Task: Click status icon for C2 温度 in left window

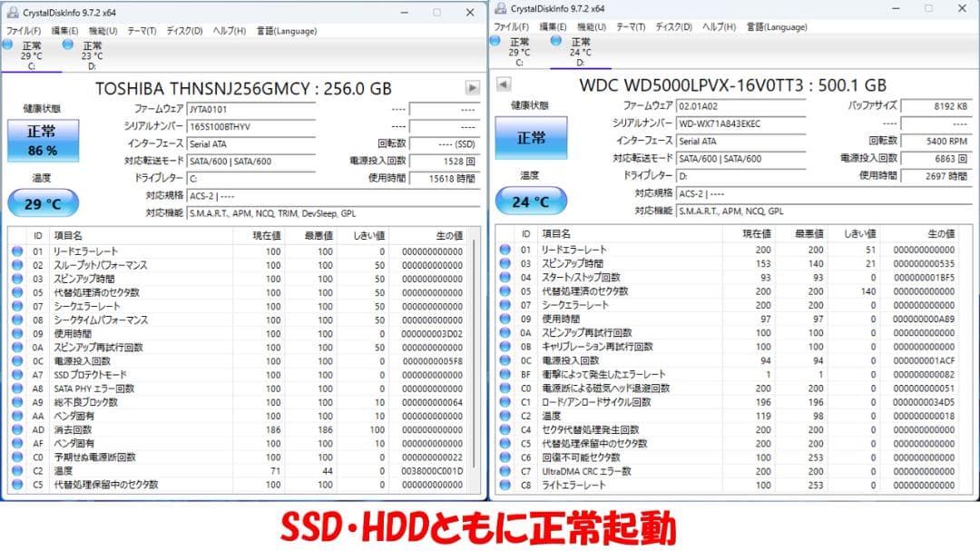Action: click(x=17, y=471)
